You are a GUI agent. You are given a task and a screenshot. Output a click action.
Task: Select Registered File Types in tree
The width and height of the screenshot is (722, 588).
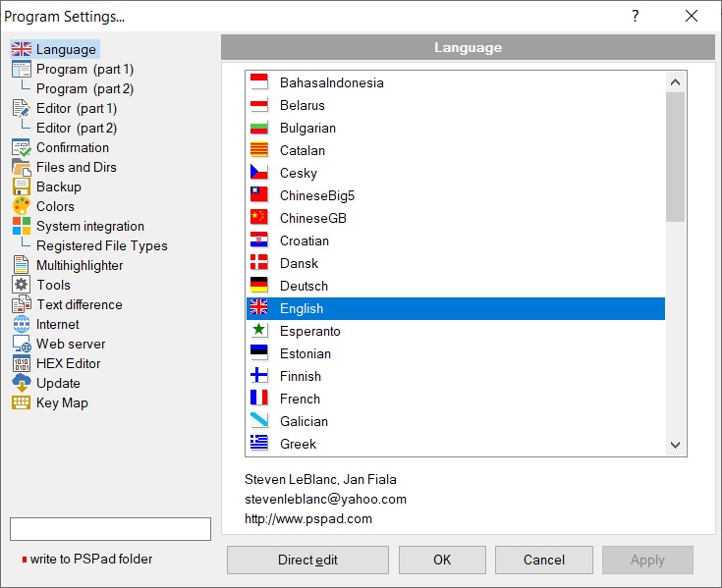pos(102,246)
